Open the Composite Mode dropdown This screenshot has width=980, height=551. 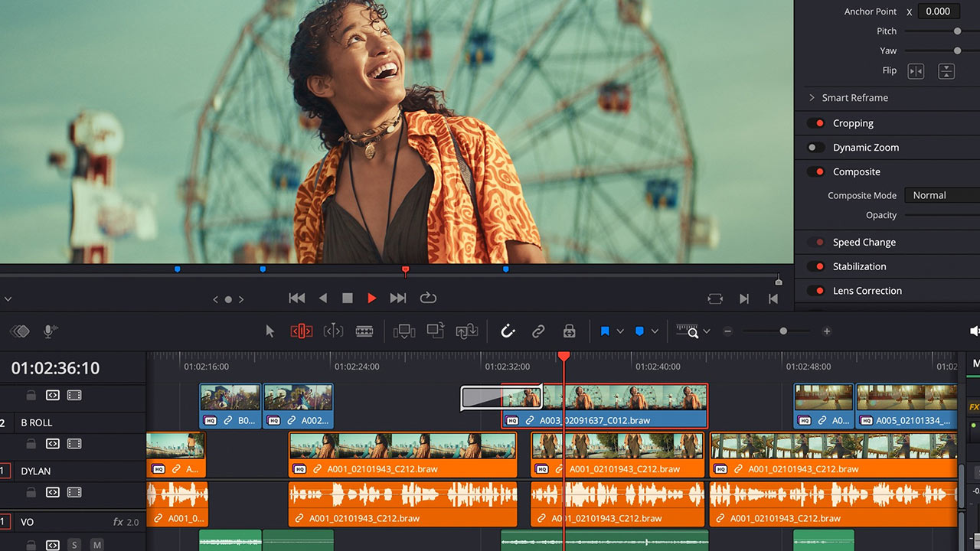click(x=941, y=195)
